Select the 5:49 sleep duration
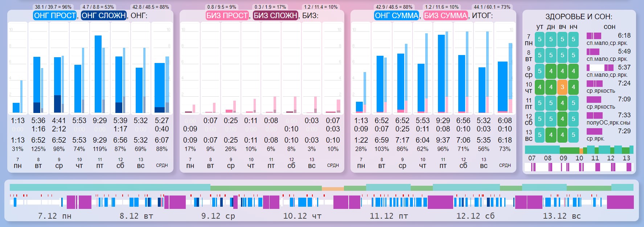 tap(624, 51)
